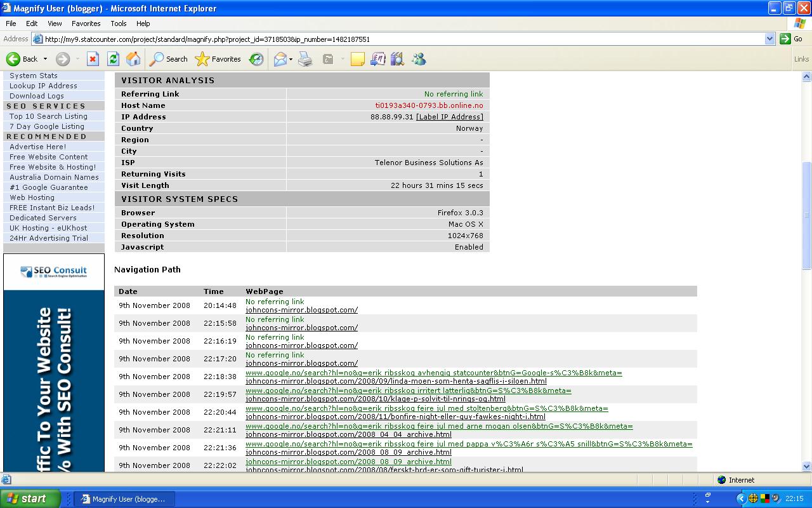
Task: Click the four-colored squares tray icon
Action: point(765,498)
